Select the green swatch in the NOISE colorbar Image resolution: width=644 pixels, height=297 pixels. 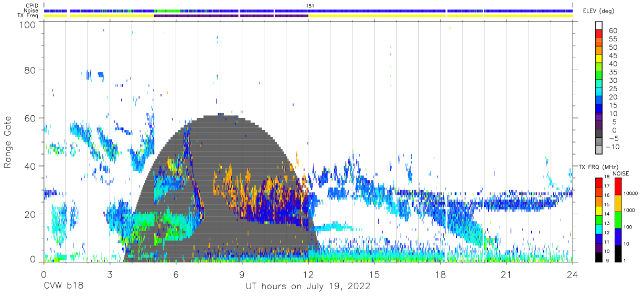[x=618, y=220]
